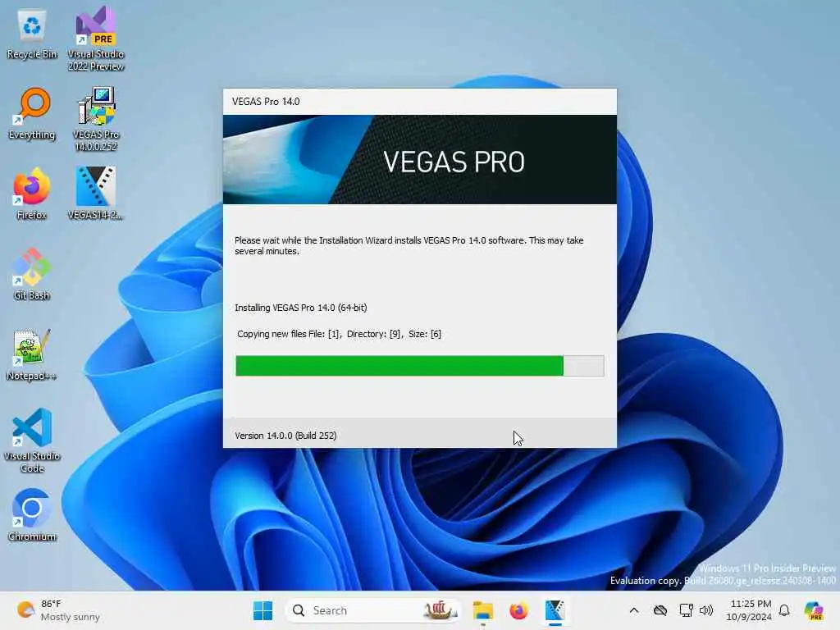Select the Chromium desktop shortcut
840x630 pixels.
click(32, 515)
